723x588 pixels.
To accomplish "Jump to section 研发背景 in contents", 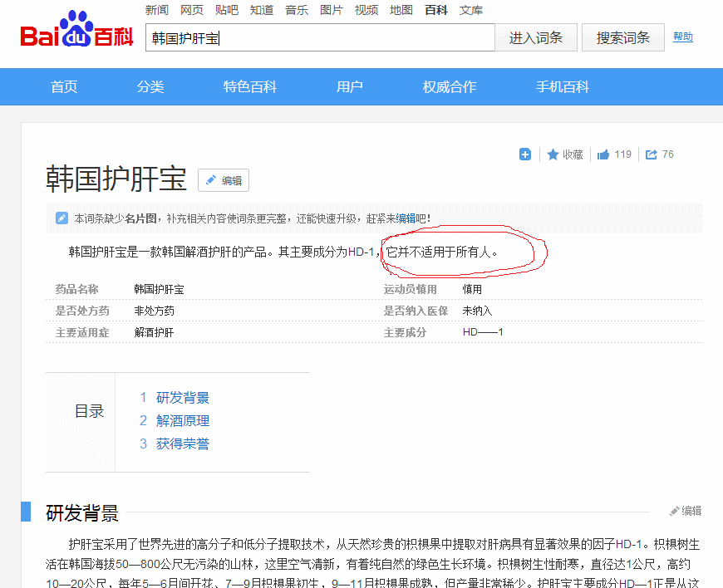I will coord(183,397).
